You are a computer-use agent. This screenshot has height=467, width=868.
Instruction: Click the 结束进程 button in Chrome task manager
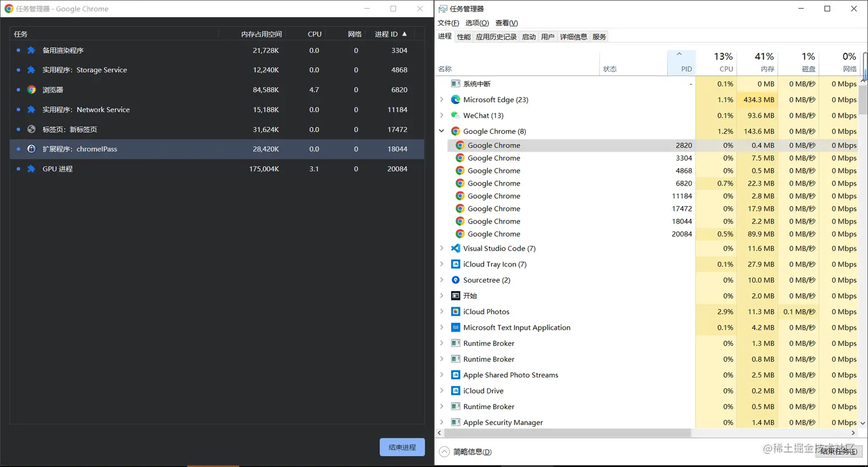tap(402, 447)
